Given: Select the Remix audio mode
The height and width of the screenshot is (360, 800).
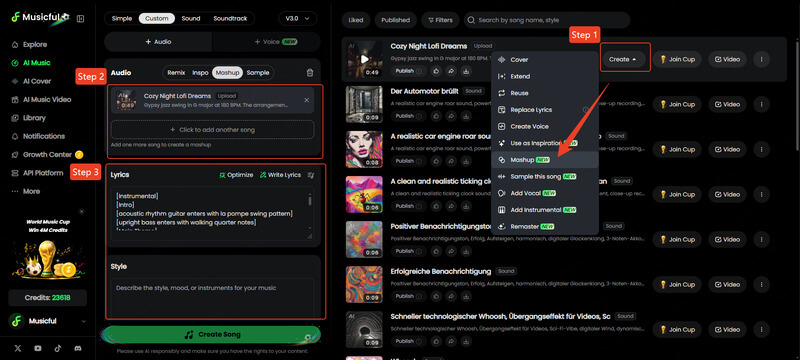Looking at the screenshot, I should 177,73.
